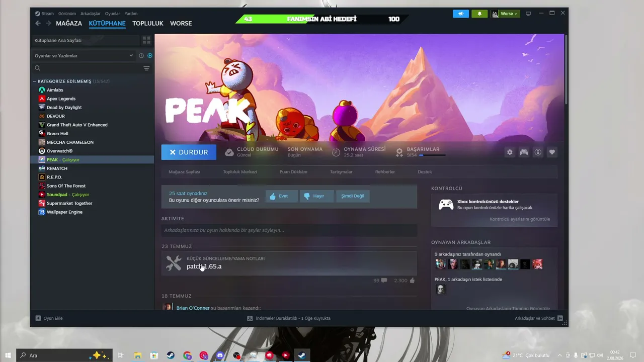Screen dimensions: 644x362
Task: Select Grand Theft Auto V Enhanced
Action: pyautogui.click(x=77, y=125)
